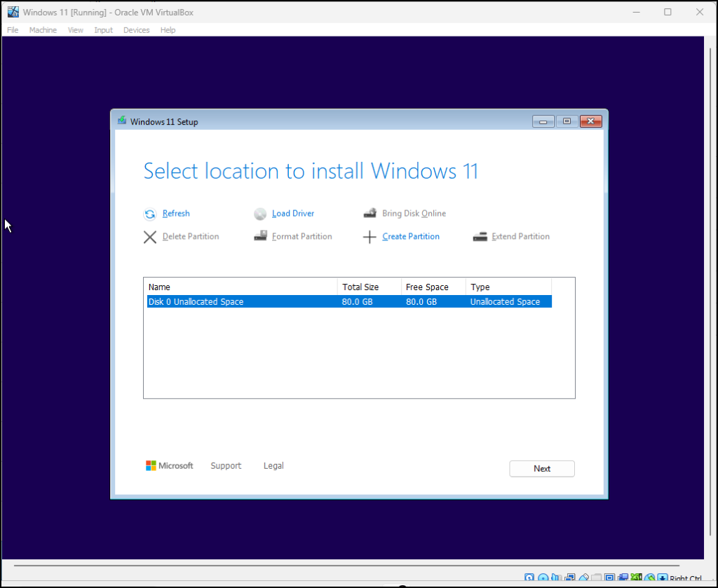718x588 pixels.
Task: Click the audio status bar icon
Action: point(556,577)
